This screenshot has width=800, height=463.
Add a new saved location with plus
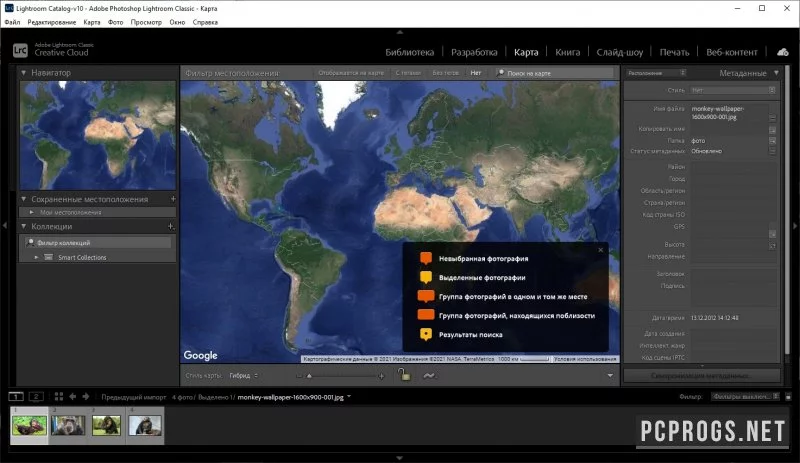tap(173, 199)
